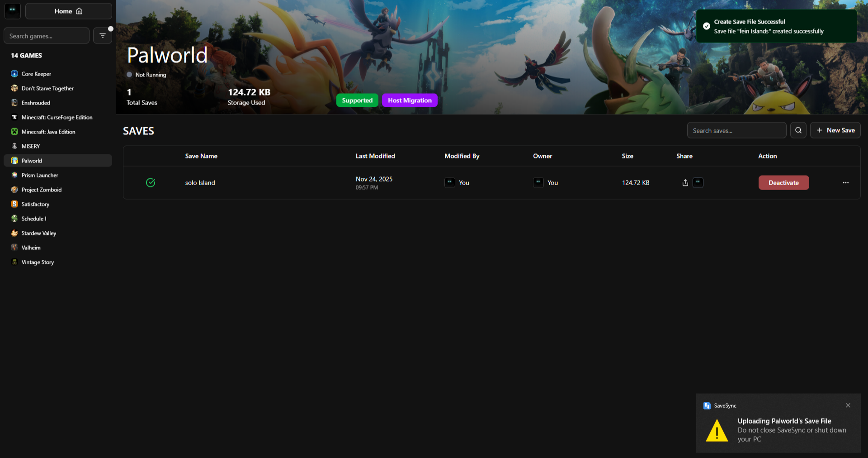The image size is (868, 458).
Task: Click the solo Island save name
Action: (200, 183)
